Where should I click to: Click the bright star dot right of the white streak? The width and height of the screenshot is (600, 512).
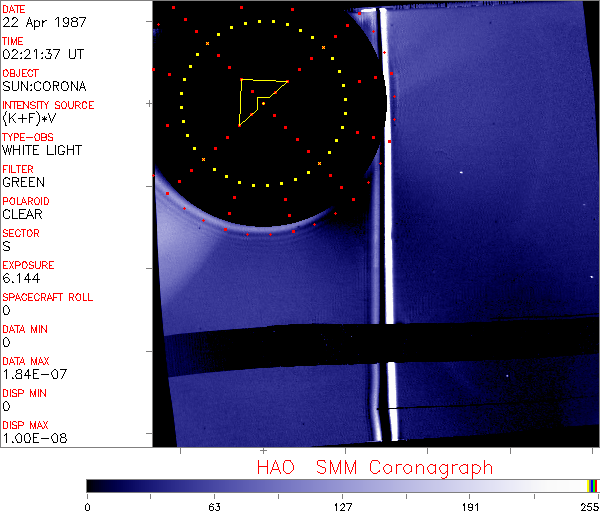[x=461, y=173]
